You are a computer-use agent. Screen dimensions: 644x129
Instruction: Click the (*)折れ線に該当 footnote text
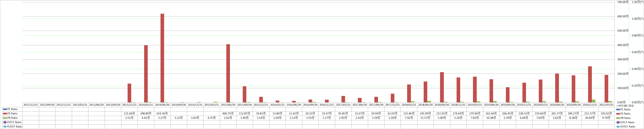625,106
